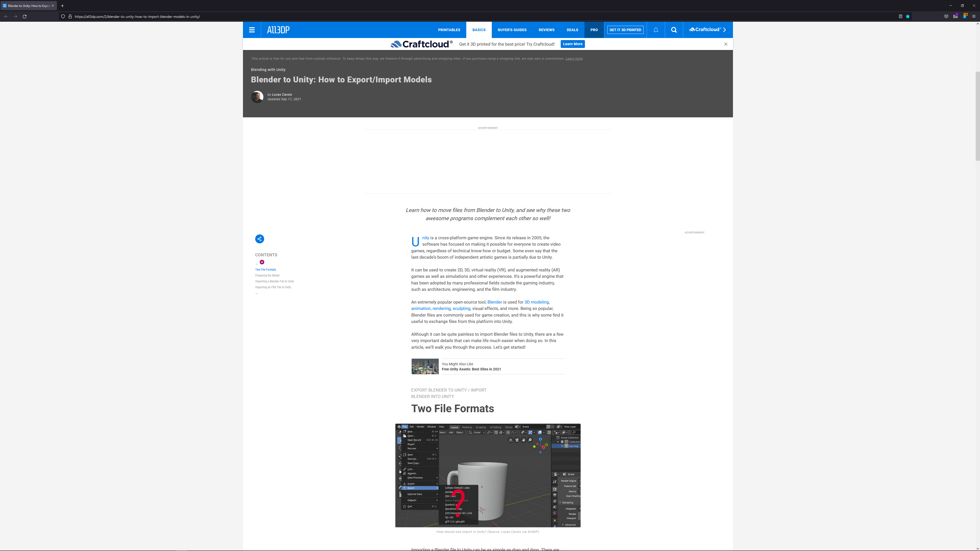This screenshot has width=980, height=551.
Task: Open the Firefox application menu
Action: pos(974,16)
